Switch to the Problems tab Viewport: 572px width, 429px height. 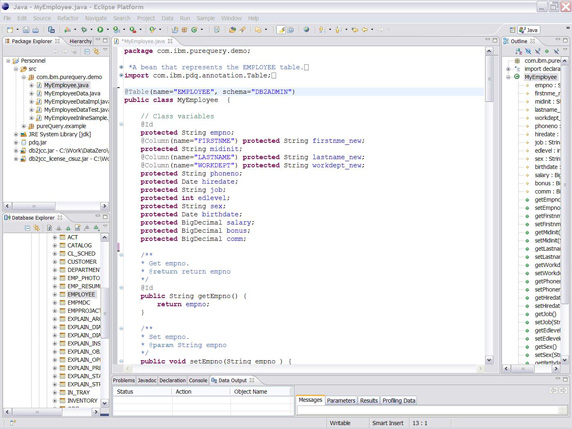click(124, 380)
